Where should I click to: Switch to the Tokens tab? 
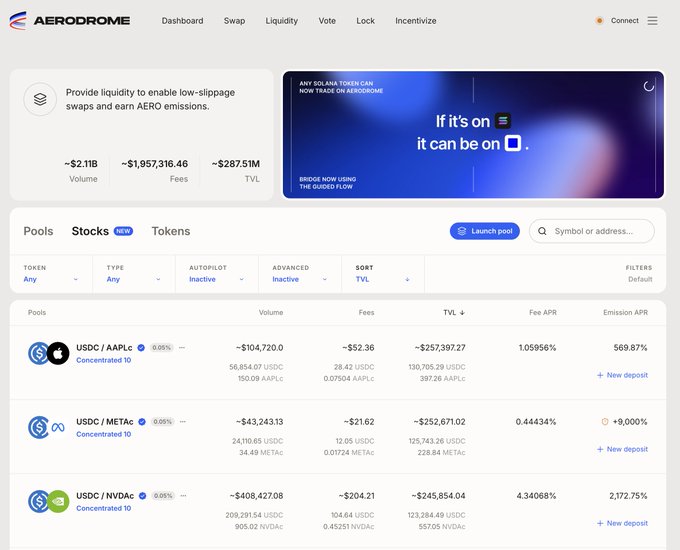171,231
